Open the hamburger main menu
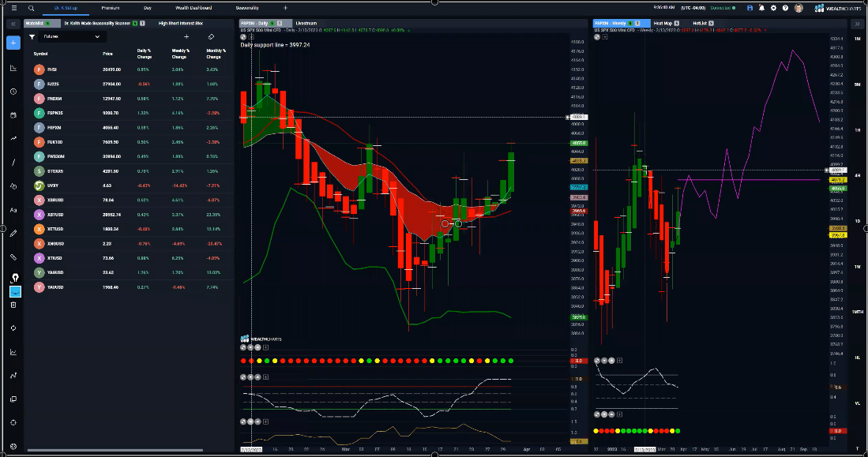 (x=14, y=9)
